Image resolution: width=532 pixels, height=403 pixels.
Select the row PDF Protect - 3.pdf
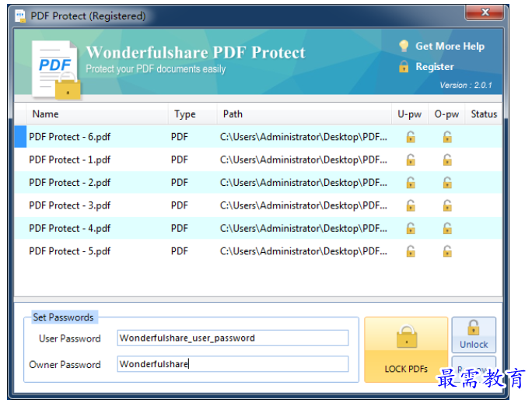(x=258, y=205)
